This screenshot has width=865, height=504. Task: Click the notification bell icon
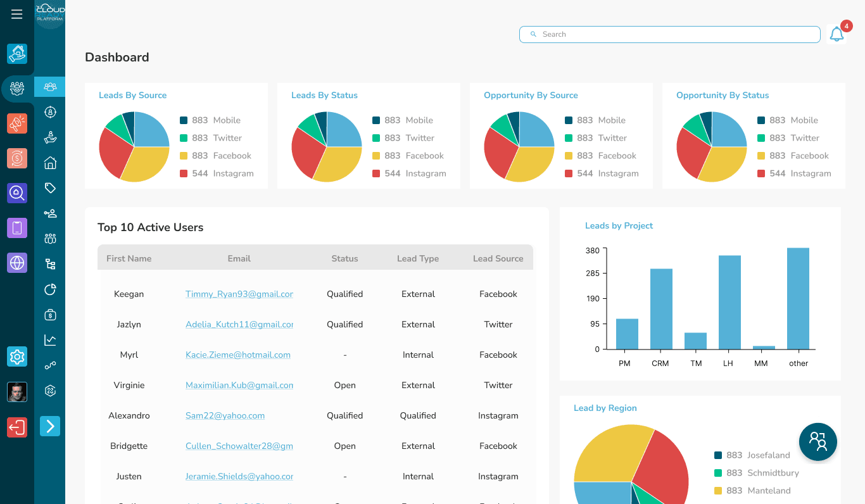coord(837,34)
